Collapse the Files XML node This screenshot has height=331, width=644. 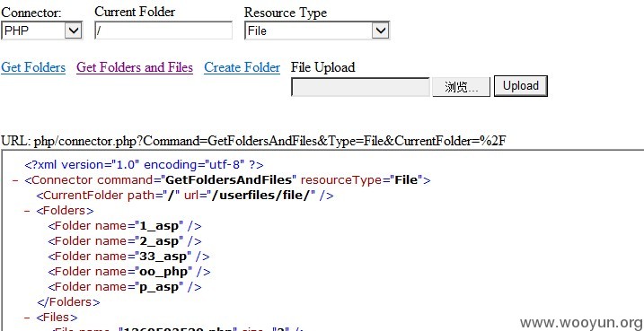pos(27,318)
